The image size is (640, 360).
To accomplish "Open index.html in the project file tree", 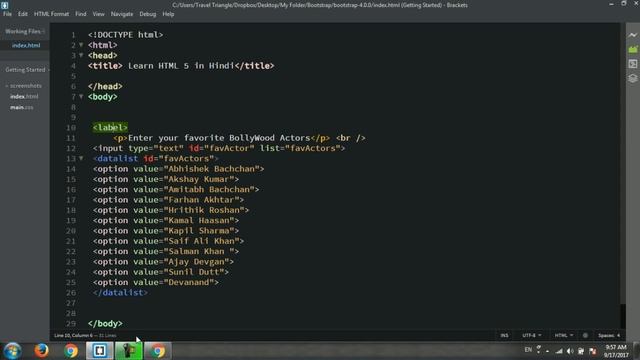I will (24, 97).
